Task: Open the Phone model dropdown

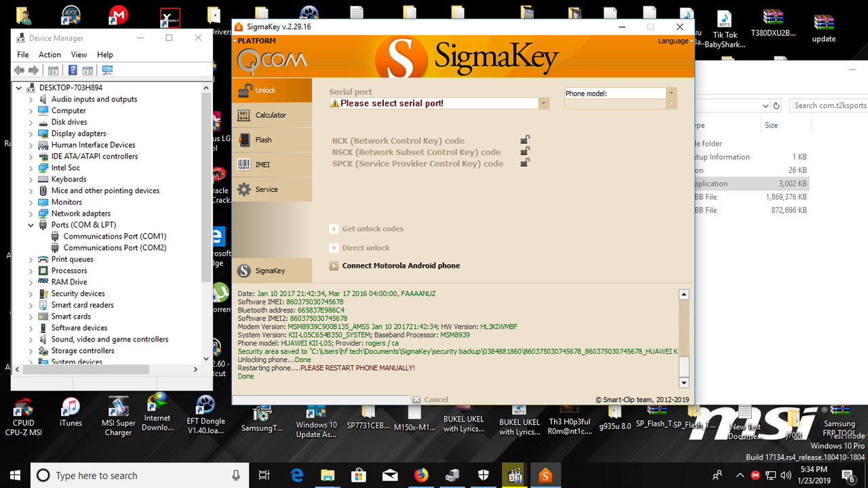Action: (671, 93)
